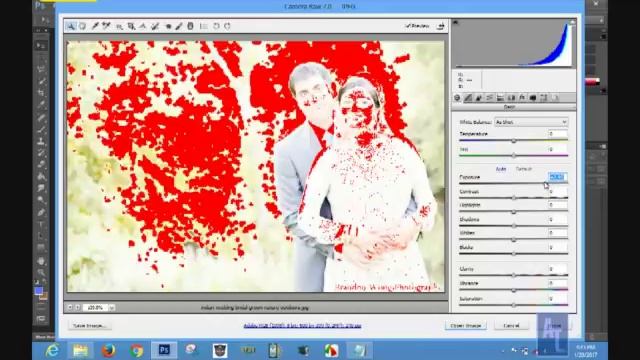
Task: Open Google Chrome from taskbar
Action: 136,351
